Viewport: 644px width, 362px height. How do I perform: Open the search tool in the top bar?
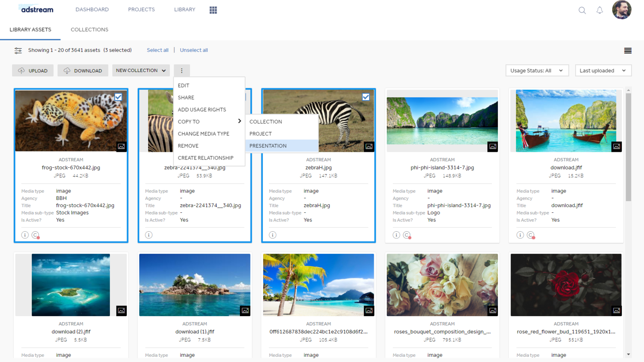[x=582, y=10]
